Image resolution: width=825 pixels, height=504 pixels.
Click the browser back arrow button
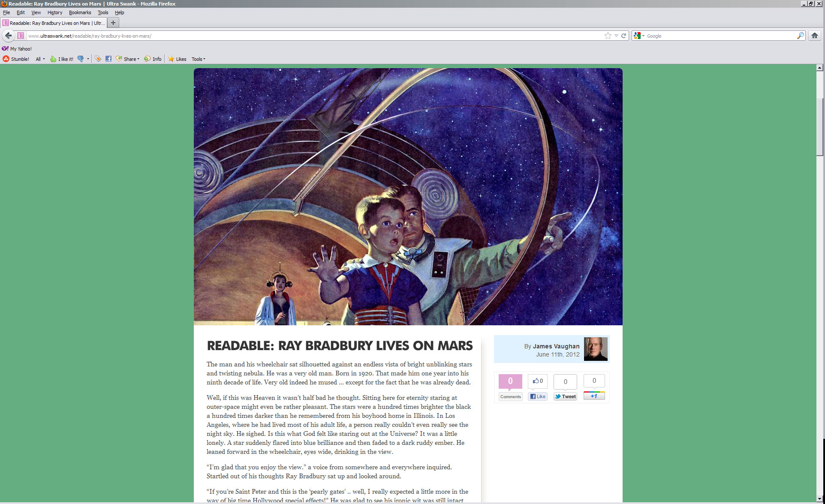pos(8,36)
